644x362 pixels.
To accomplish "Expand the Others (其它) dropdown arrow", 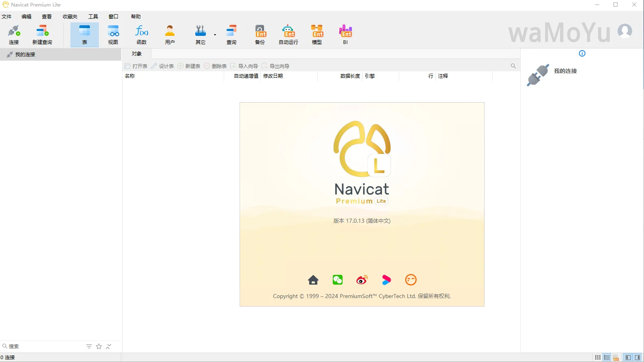I will [x=215, y=35].
